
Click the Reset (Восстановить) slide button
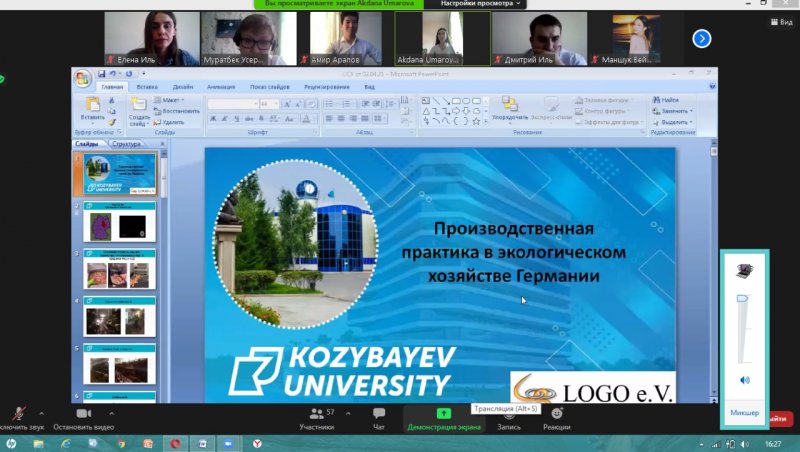177,111
